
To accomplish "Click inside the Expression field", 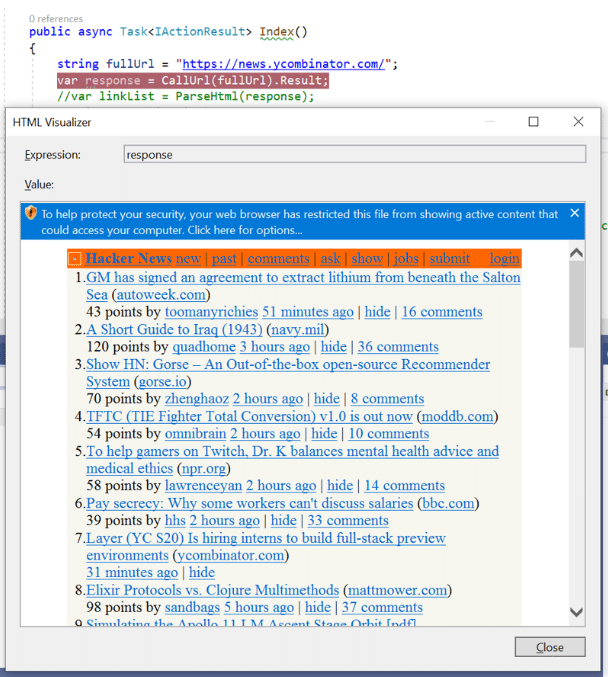I will tap(355, 154).
